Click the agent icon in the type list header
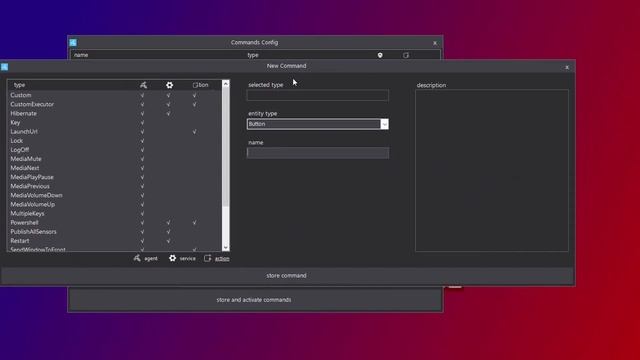This screenshot has height=360, width=640. pos(143,85)
